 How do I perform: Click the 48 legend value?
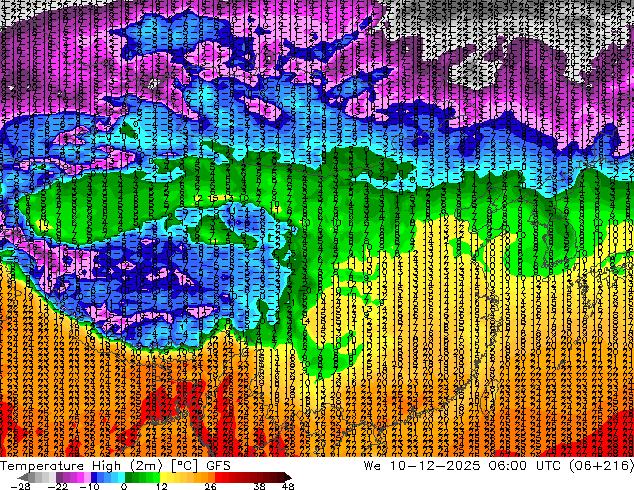point(288,486)
